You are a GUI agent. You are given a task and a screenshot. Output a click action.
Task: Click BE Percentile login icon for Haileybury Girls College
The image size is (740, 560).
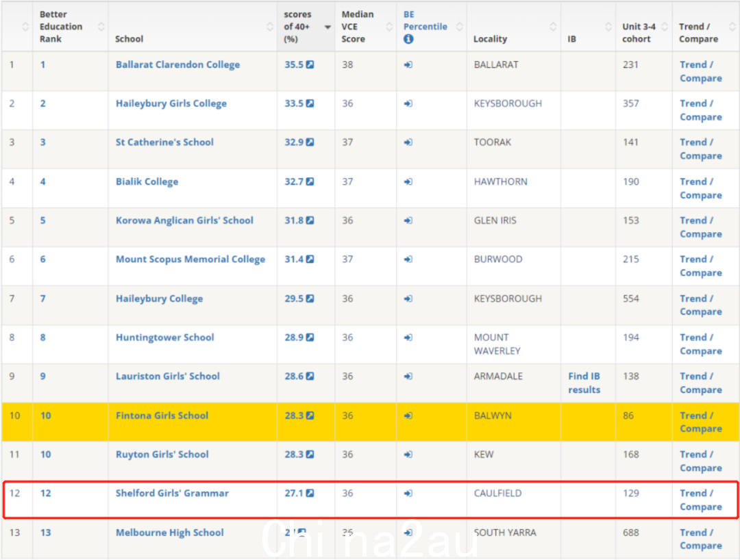408,103
